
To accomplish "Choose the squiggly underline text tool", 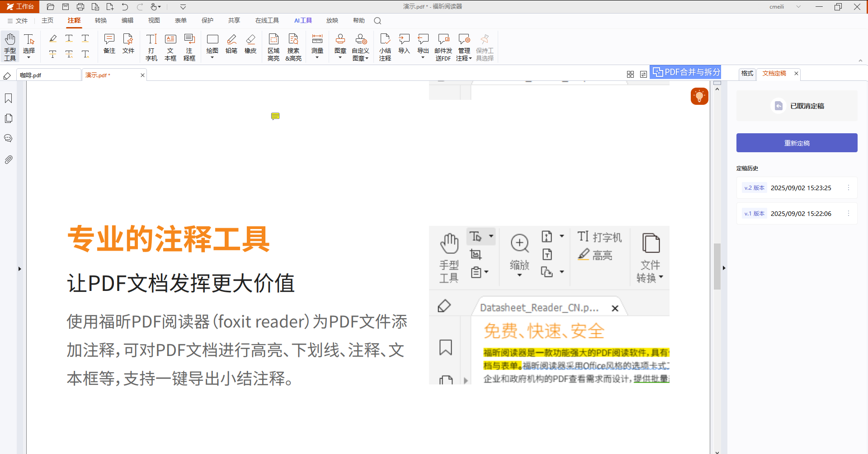I will (69, 39).
